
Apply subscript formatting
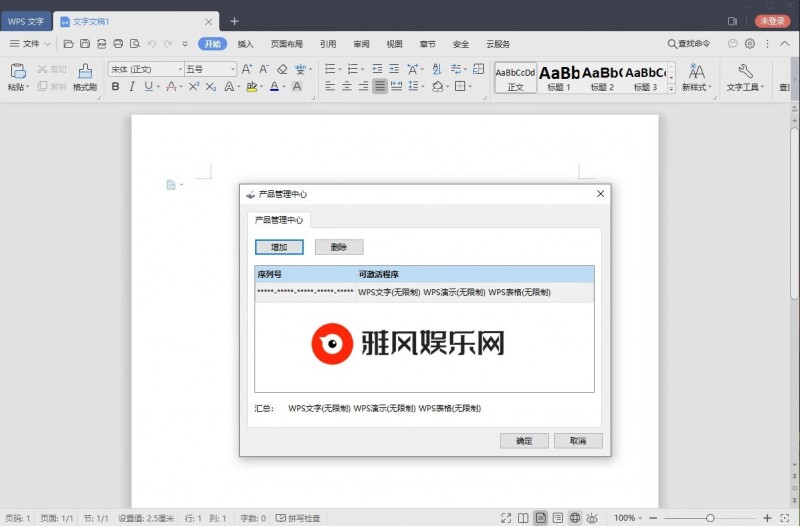(211, 87)
